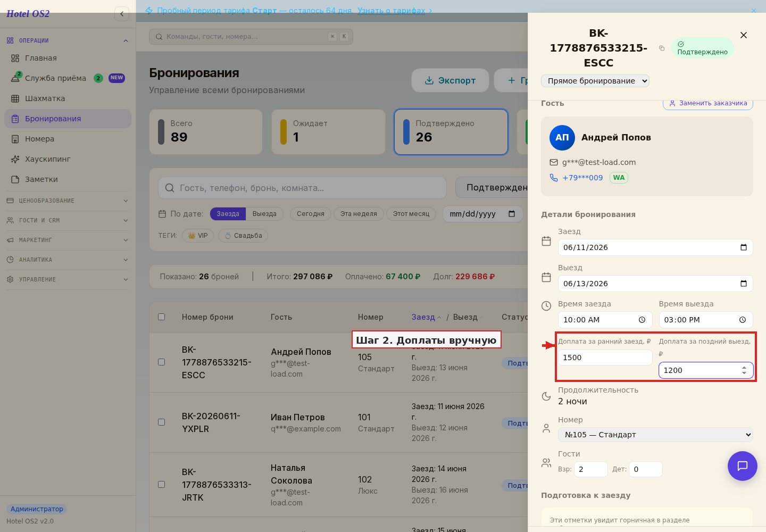Expand the Ценообразование sidebar section

click(68, 201)
